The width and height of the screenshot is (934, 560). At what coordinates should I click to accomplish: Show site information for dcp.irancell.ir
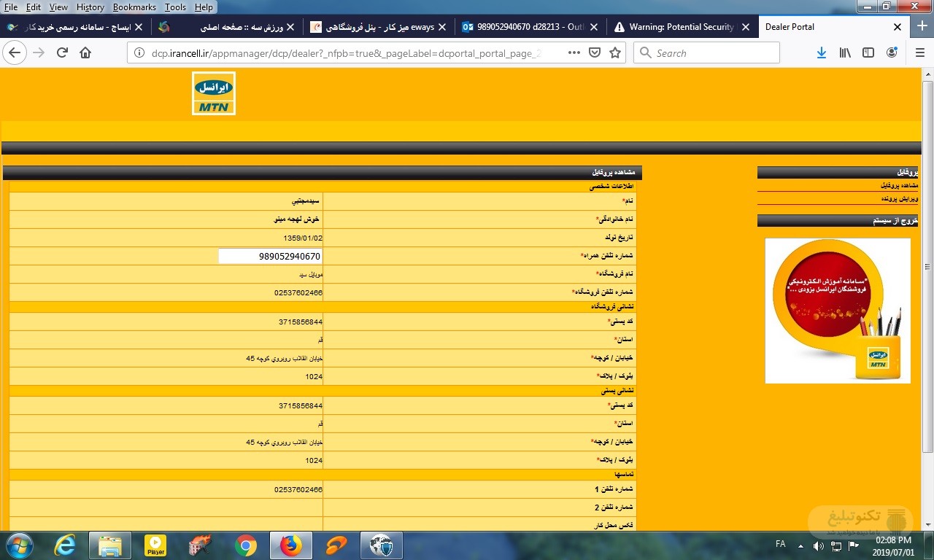[x=139, y=52]
